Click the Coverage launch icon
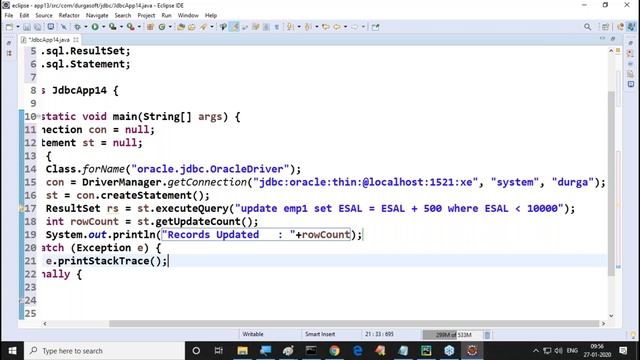This screenshot has height=360, width=640. pos(112,27)
